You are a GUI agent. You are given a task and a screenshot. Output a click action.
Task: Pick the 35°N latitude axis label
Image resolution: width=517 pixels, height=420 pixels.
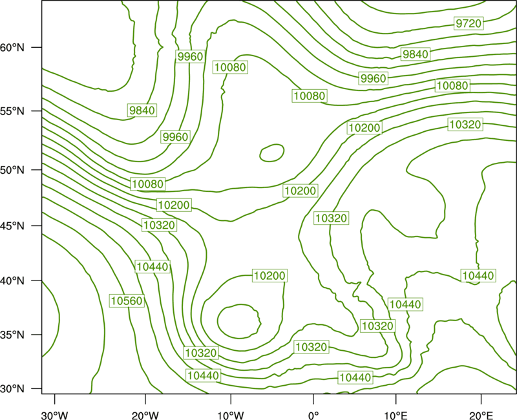pyautogui.click(x=12, y=335)
